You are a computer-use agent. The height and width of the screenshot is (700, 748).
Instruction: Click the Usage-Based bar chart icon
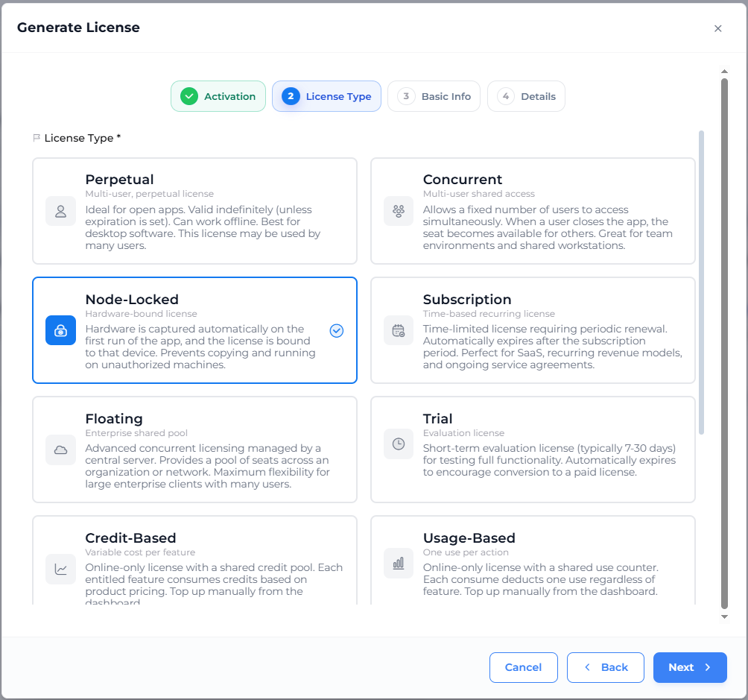pyautogui.click(x=399, y=564)
